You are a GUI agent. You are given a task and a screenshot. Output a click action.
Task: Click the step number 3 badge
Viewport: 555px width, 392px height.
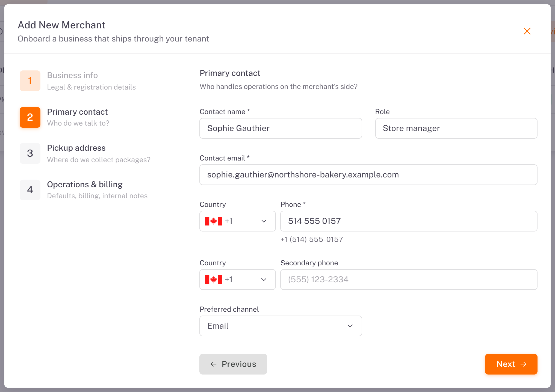[x=30, y=153]
